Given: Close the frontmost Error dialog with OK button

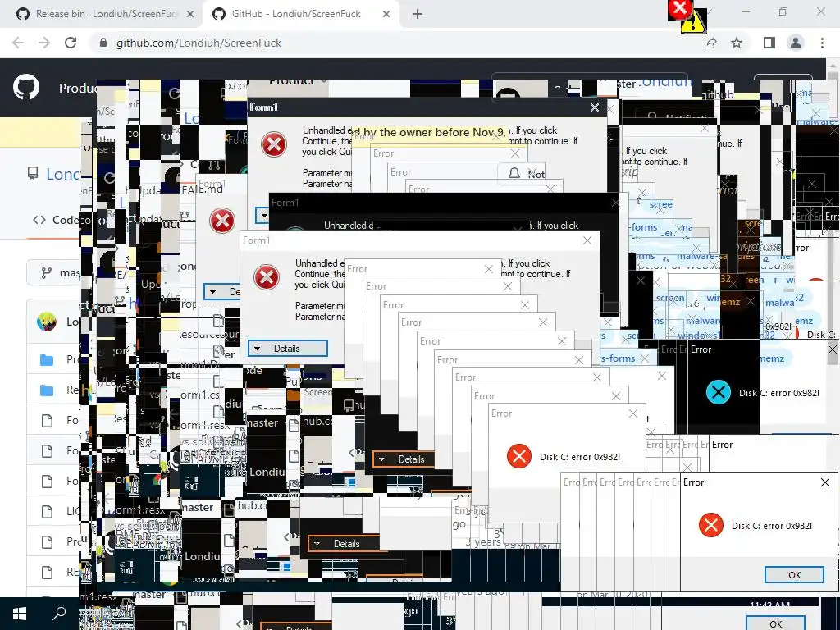Looking at the screenshot, I should [x=825, y=482].
